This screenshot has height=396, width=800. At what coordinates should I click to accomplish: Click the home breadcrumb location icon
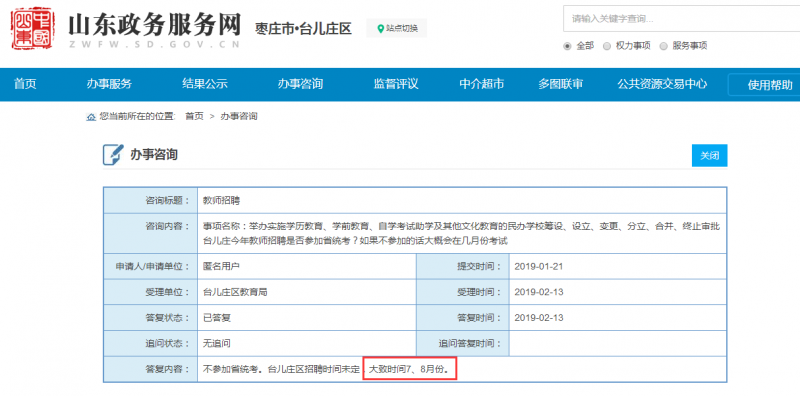click(91, 117)
